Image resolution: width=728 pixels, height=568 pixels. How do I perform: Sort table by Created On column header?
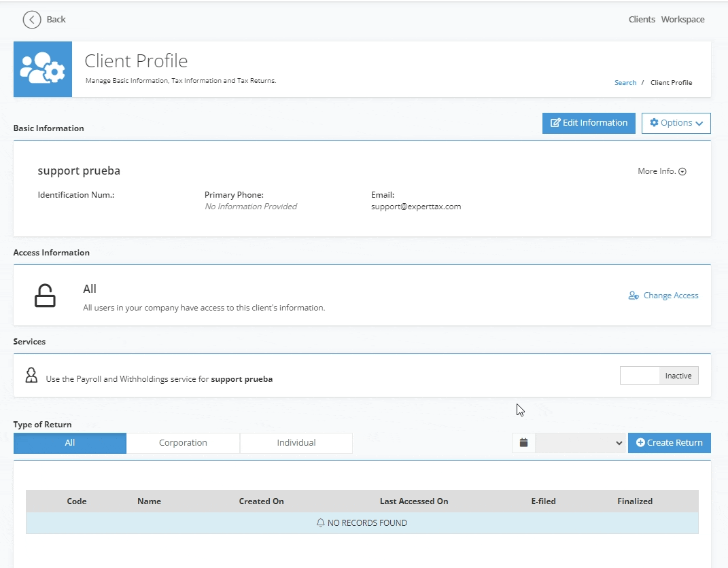261,501
